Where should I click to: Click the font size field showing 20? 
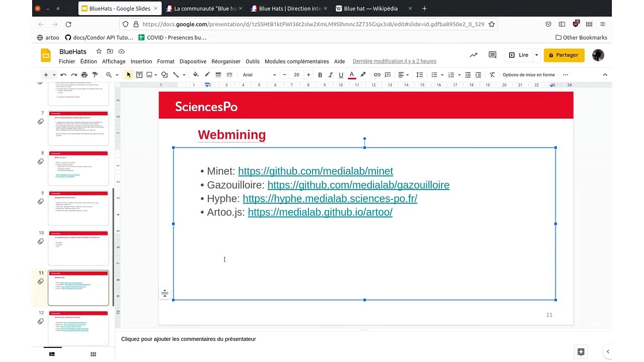(296, 75)
